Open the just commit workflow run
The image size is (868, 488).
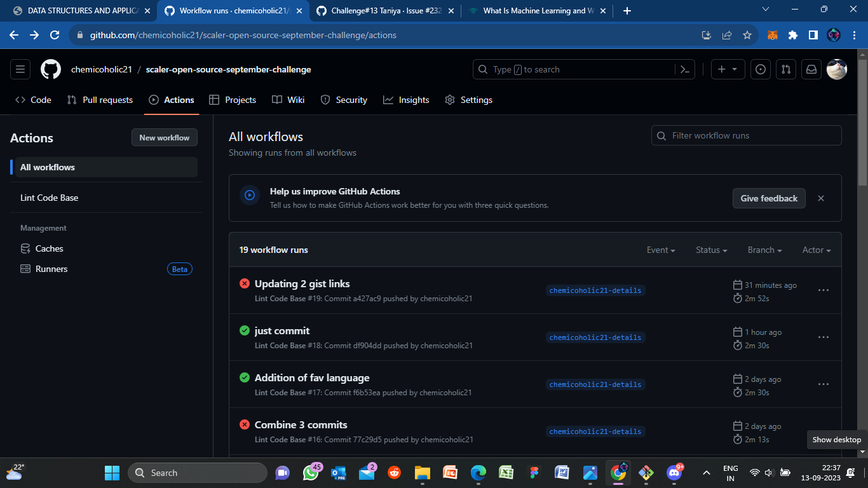click(x=281, y=330)
